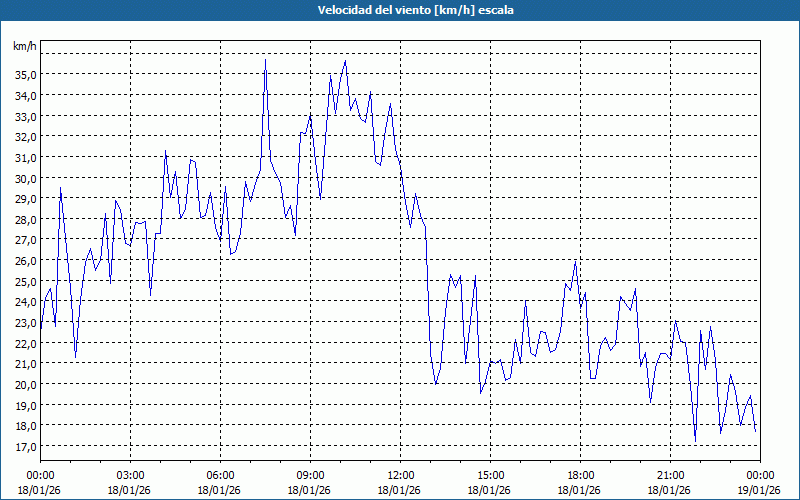Click the 35,0 y-axis label

coord(25,74)
